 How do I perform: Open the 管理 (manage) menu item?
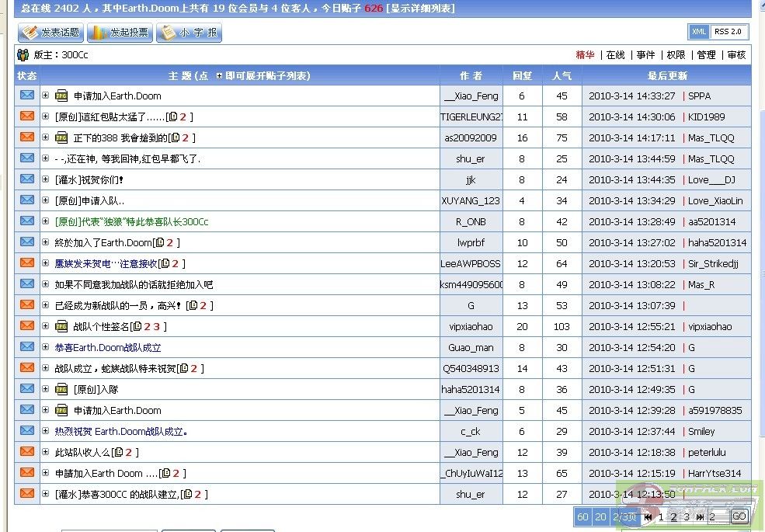point(706,55)
